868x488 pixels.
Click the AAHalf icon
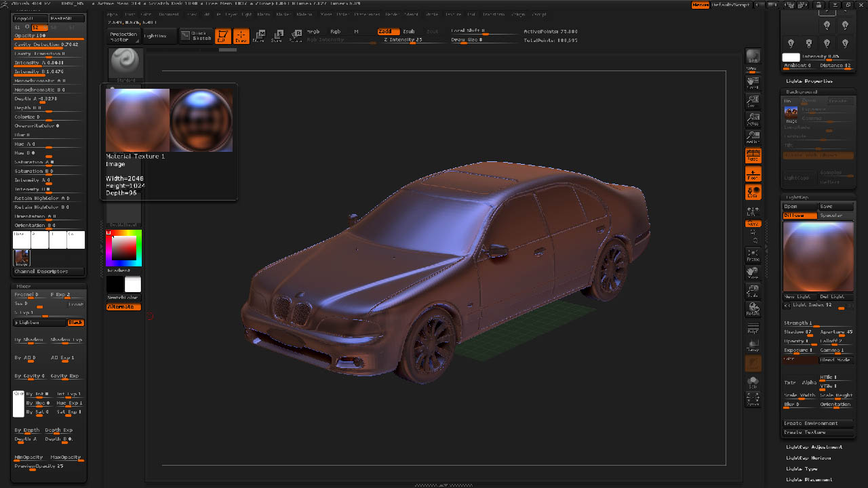click(753, 138)
